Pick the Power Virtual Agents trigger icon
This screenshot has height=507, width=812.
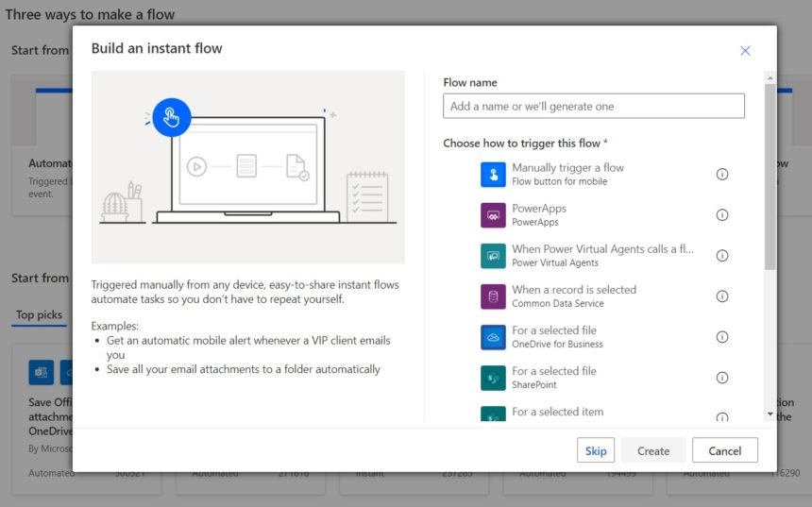pos(493,256)
